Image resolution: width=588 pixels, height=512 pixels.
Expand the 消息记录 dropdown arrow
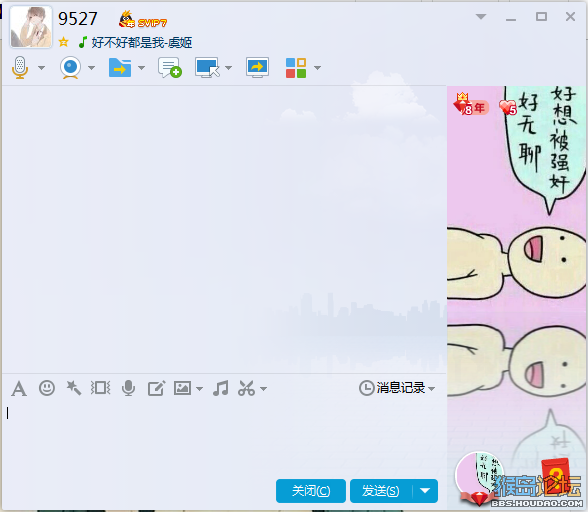(x=431, y=389)
